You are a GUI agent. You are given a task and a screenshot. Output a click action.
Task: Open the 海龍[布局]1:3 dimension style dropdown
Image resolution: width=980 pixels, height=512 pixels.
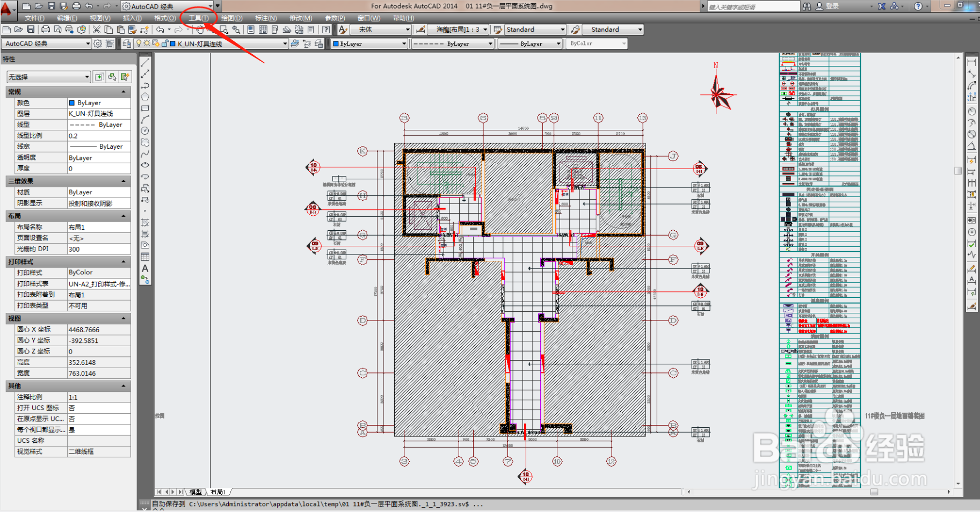click(458, 30)
